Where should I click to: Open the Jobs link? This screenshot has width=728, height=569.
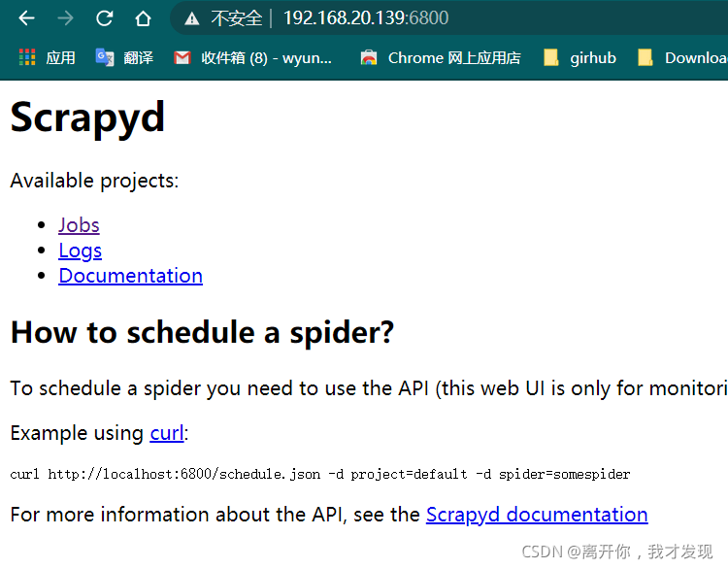point(79,225)
